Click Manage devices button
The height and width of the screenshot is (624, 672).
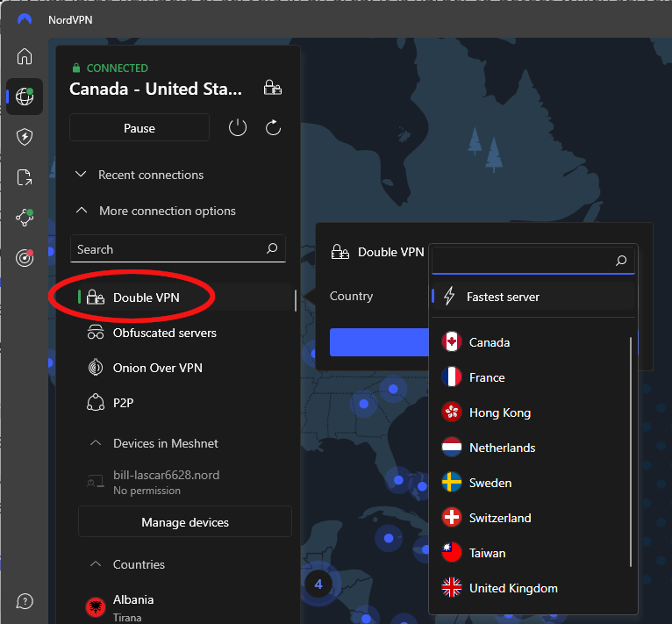point(185,521)
